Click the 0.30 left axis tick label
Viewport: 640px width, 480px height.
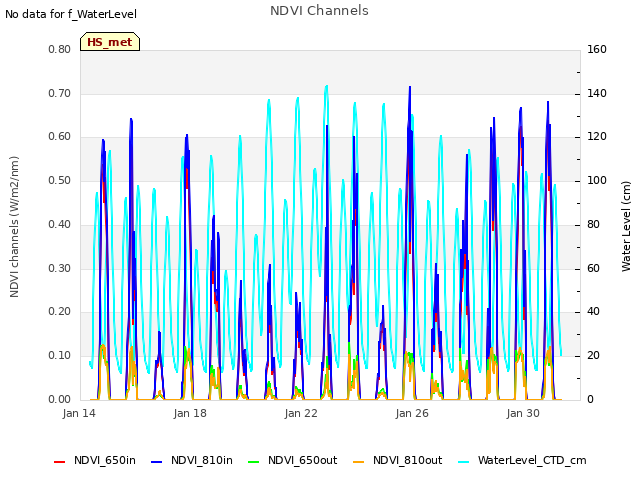[x=60, y=269]
